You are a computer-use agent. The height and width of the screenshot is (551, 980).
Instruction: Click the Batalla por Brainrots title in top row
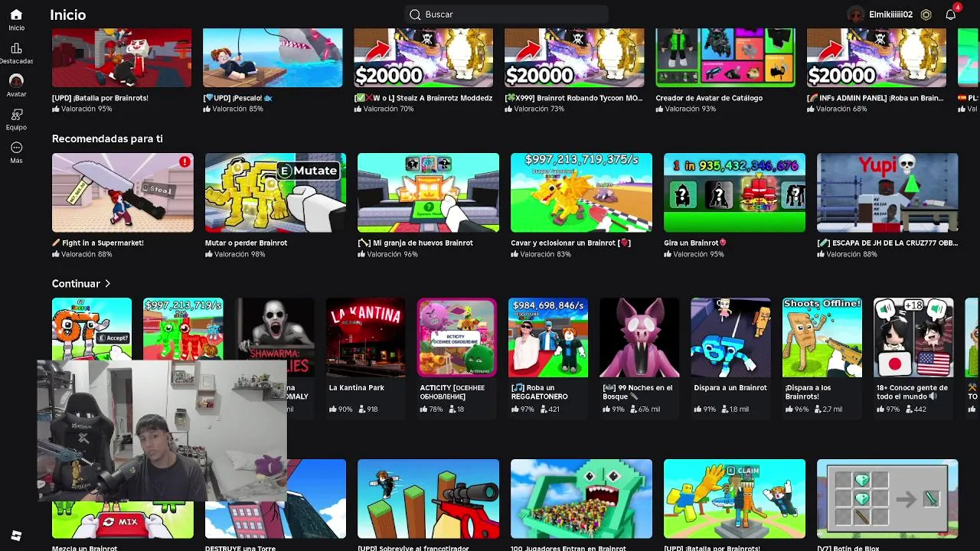click(x=100, y=98)
